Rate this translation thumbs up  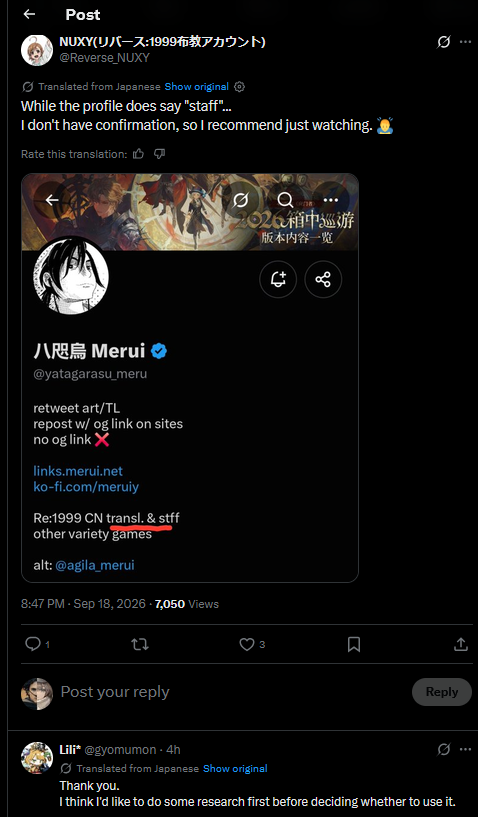[x=138, y=154]
